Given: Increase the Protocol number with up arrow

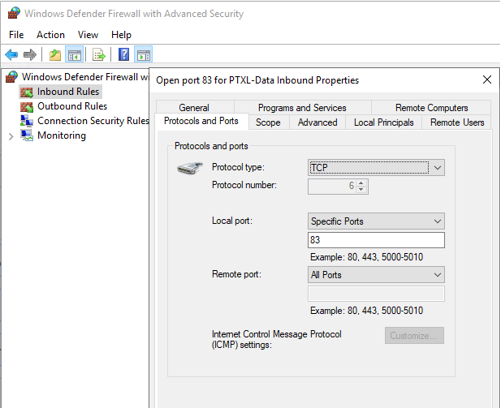Looking at the screenshot, I should [361, 183].
